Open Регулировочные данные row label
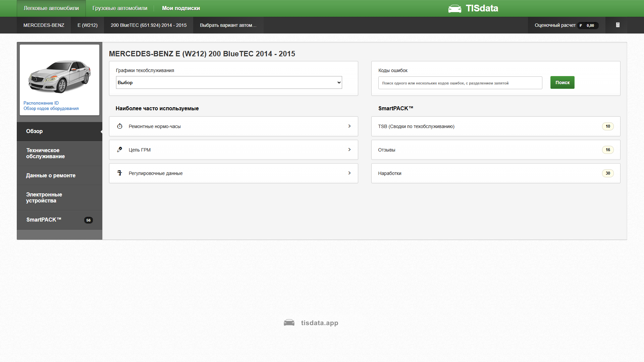This screenshot has width=644, height=362. tap(156, 173)
